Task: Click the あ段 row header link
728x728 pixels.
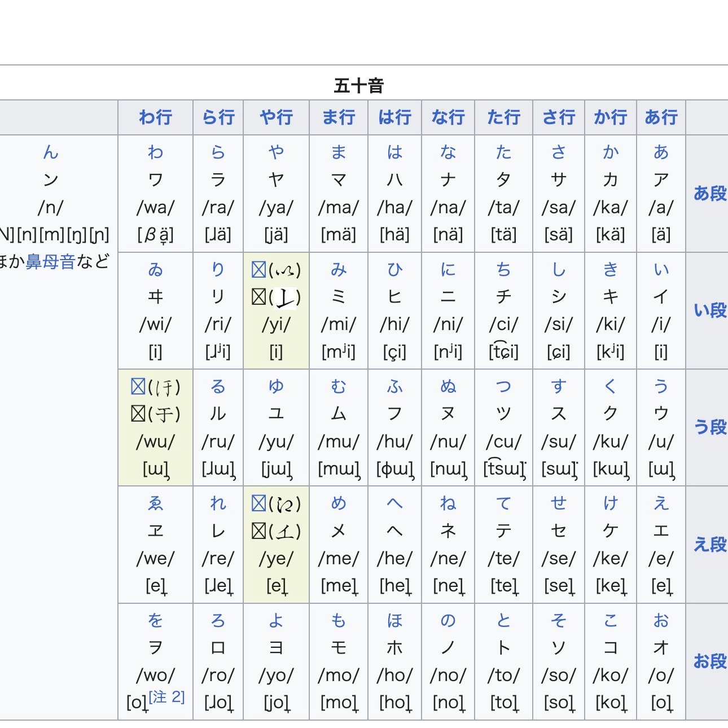Action: pos(709,194)
